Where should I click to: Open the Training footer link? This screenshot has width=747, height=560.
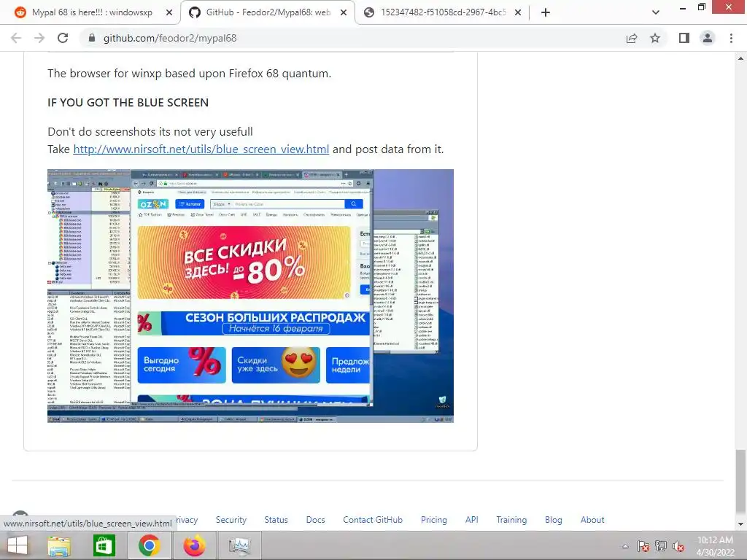coord(511,520)
